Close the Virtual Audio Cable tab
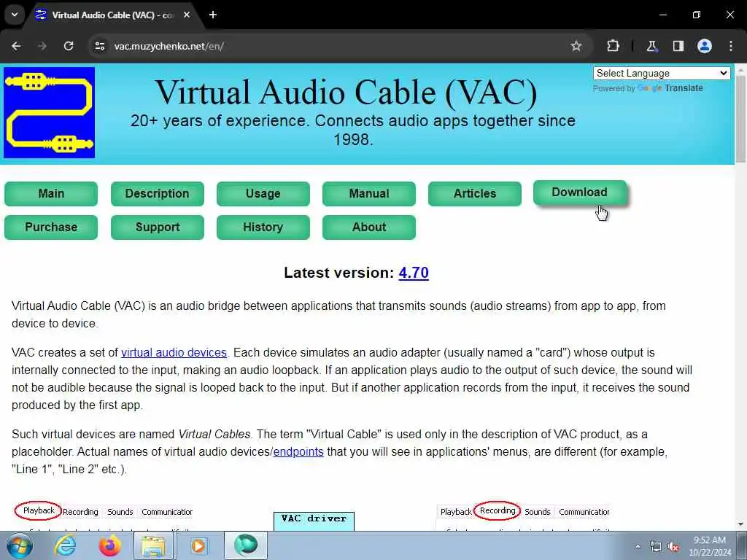This screenshot has height=560, width=747. (187, 15)
